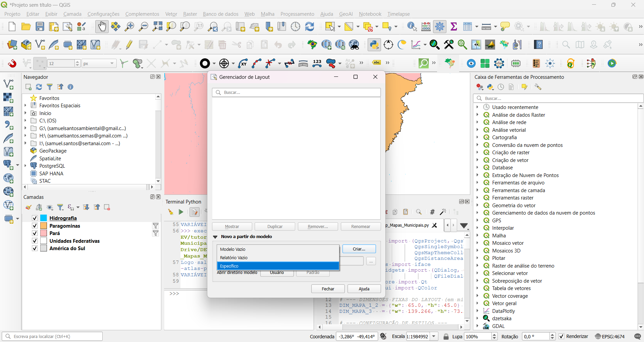The image size is (644, 342).
Task: Uncheck the Hidrografia layer checkbox
Action: [x=35, y=218]
